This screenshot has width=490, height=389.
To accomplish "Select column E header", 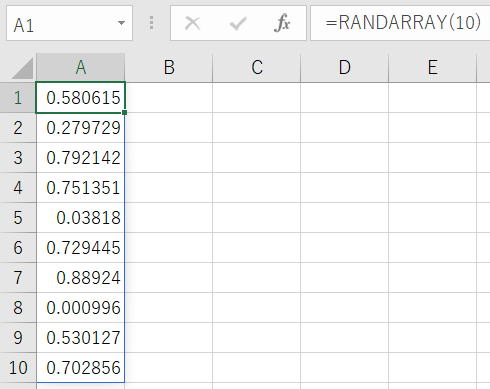I will [433, 68].
